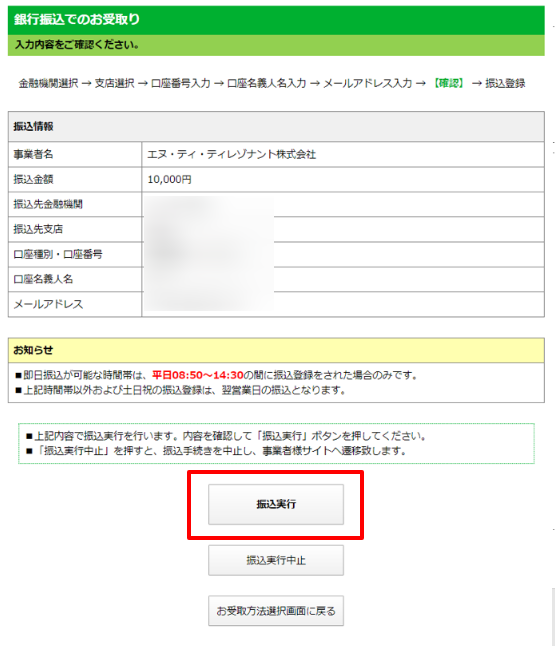Viewport: 555px width, 646px height.
Task: Click the メールアドレス入力 breadcrumb step
Action: click(x=368, y=83)
